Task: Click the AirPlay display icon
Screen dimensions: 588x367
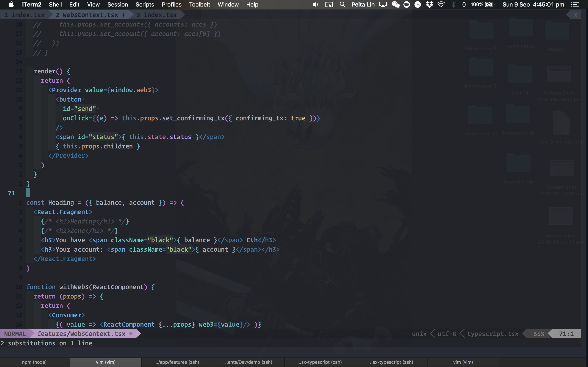Action: [x=383, y=4]
